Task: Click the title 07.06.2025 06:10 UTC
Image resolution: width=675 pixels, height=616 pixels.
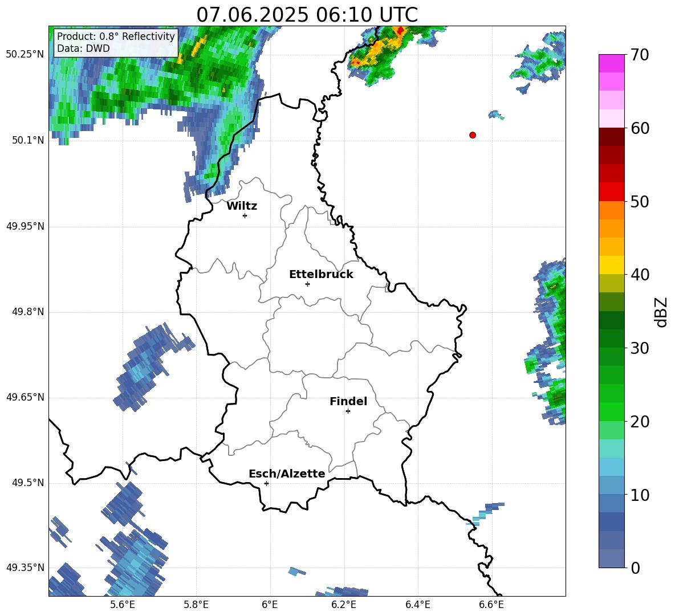Action: pos(307,15)
